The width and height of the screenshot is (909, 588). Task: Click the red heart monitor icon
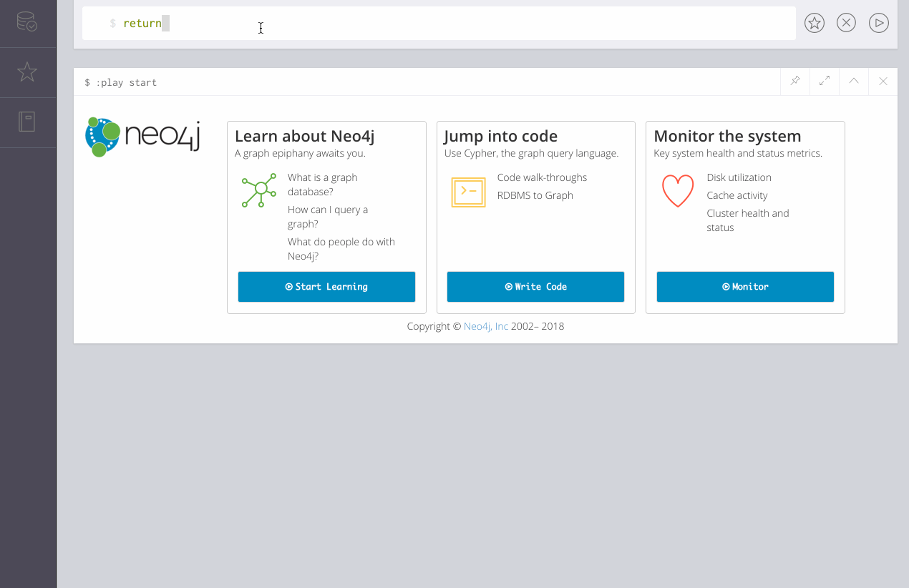click(678, 191)
